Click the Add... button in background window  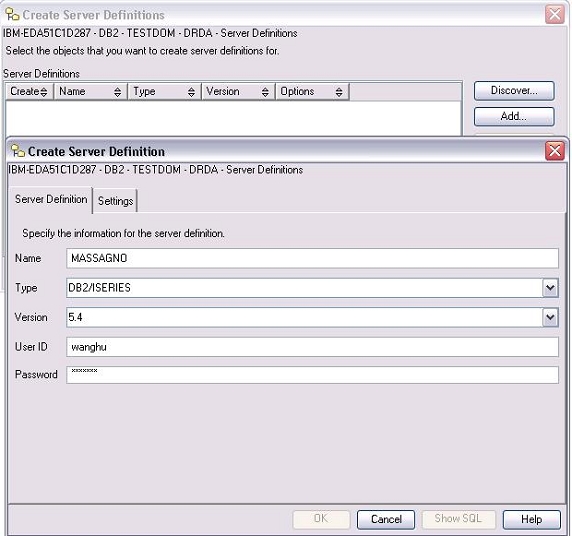point(514,116)
